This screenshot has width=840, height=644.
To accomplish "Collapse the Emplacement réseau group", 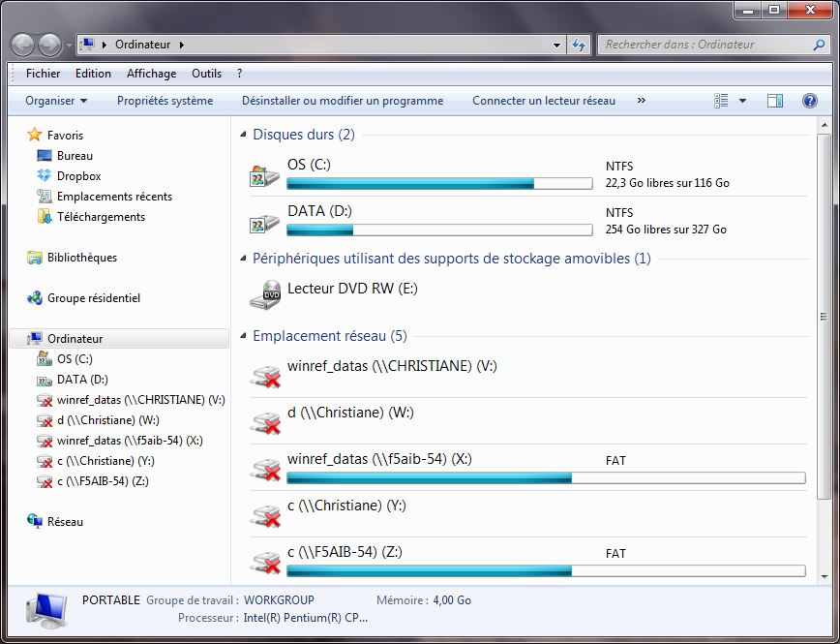I will click(243, 336).
